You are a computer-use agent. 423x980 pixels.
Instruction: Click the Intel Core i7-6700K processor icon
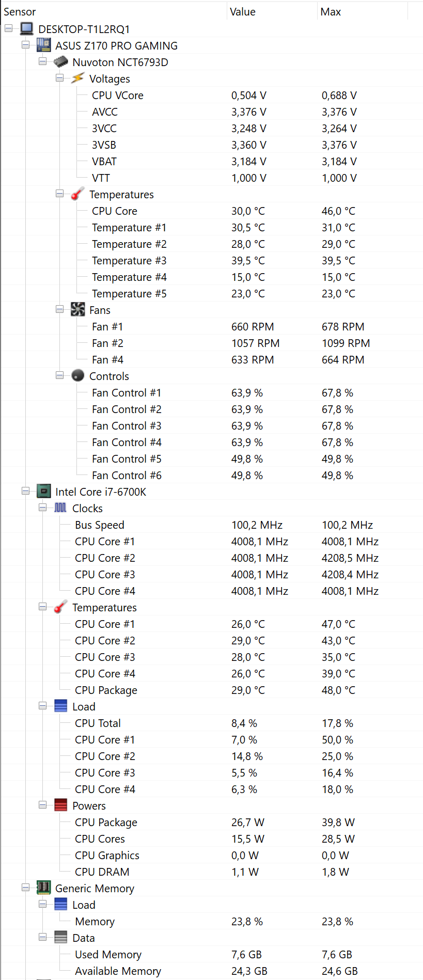[44, 492]
